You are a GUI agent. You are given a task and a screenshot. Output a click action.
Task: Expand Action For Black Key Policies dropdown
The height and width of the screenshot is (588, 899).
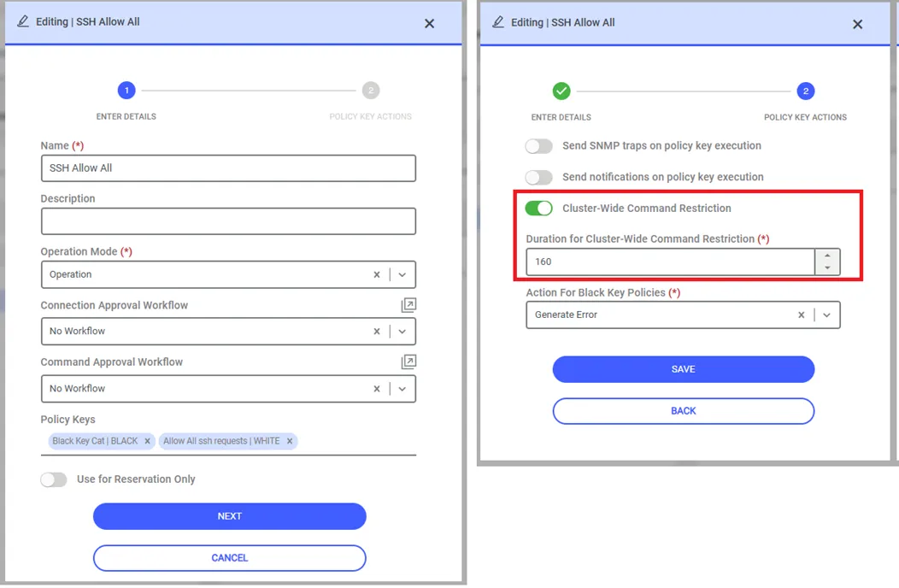pos(826,315)
